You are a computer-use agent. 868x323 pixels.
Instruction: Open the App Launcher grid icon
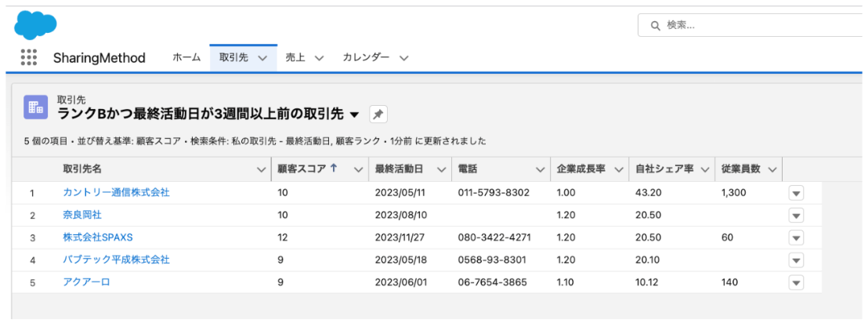click(x=29, y=57)
